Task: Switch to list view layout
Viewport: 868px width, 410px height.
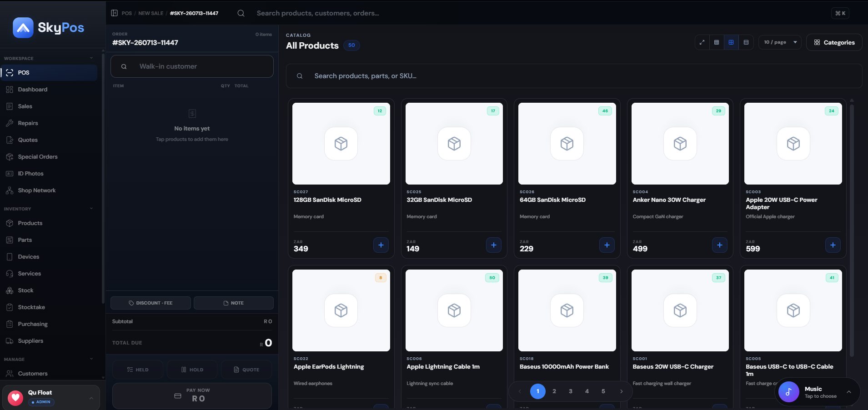Action: click(x=746, y=42)
